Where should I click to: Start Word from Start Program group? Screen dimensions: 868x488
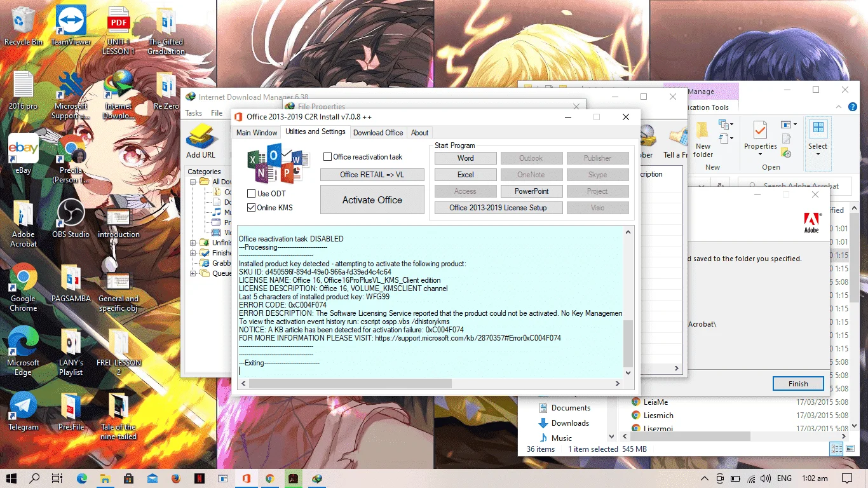pos(466,158)
